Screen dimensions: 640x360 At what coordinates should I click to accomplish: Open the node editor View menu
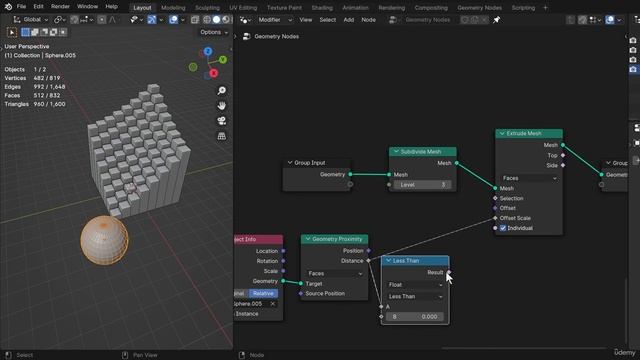(x=305, y=20)
